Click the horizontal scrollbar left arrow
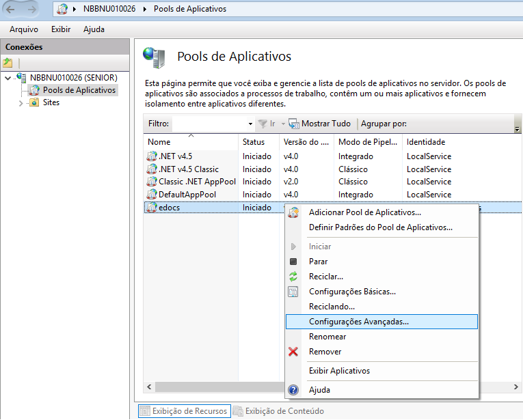 (x=149, y=387)
